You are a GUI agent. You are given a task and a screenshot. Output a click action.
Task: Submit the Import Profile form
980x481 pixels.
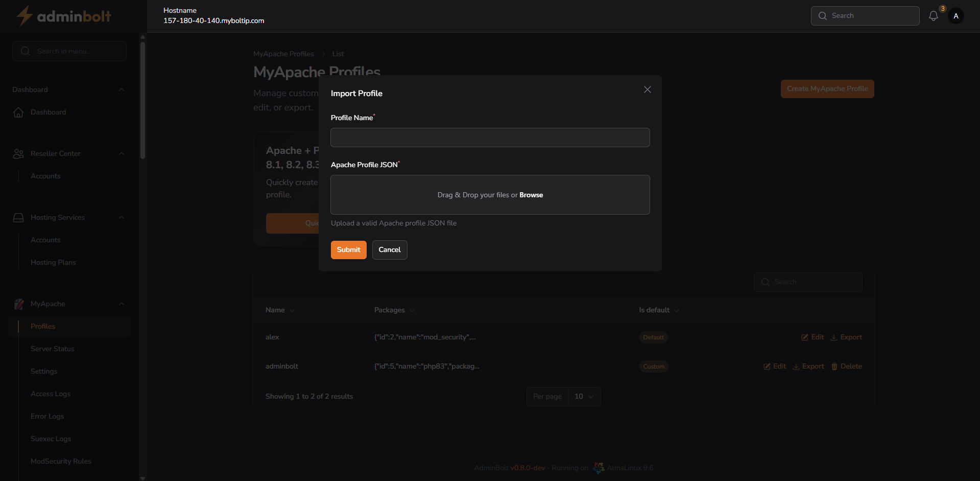tap(348, 250)
